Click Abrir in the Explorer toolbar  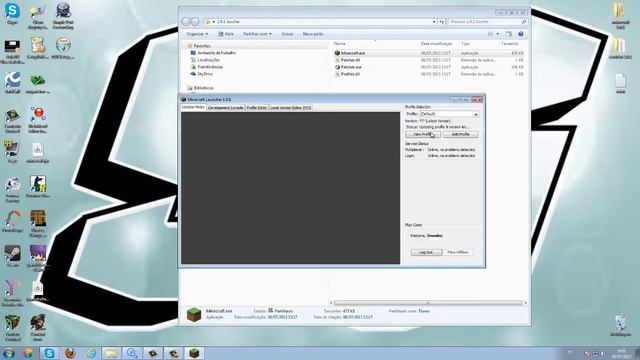[226, 34]
